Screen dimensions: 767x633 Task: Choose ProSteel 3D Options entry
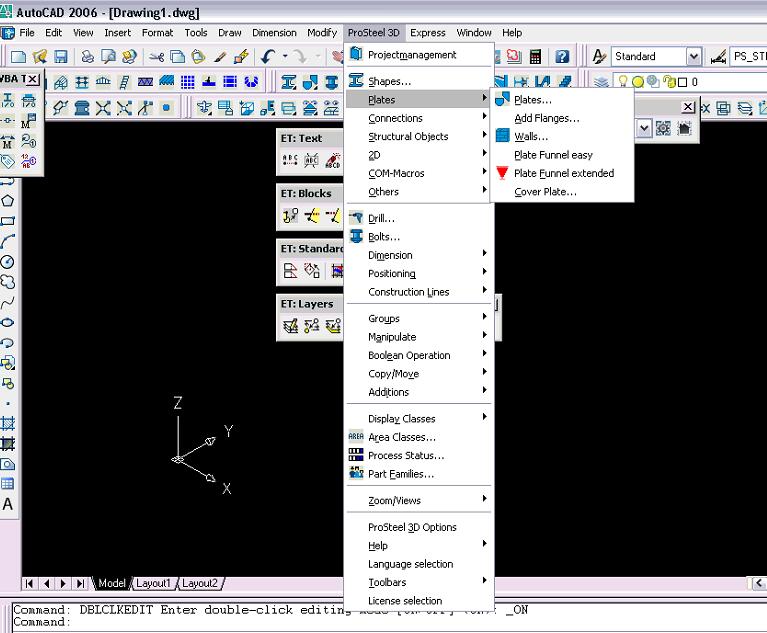pos(419,527)
